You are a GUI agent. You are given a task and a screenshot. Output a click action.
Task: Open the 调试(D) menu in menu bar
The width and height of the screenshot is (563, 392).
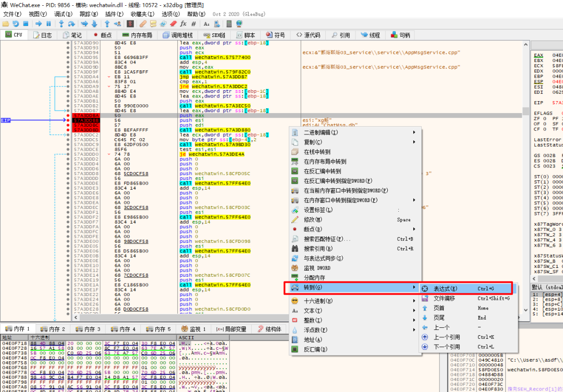(63, 14)
